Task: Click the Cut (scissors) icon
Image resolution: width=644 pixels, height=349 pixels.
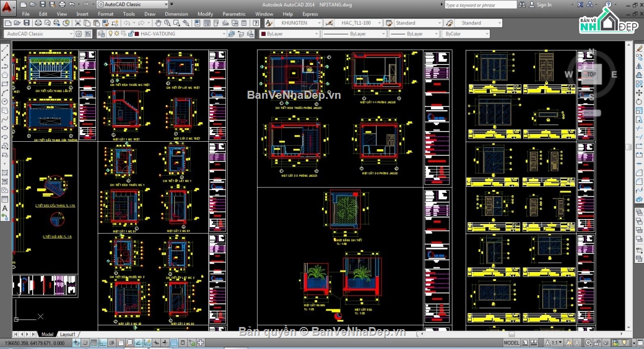Action: [x=78, y=23]
